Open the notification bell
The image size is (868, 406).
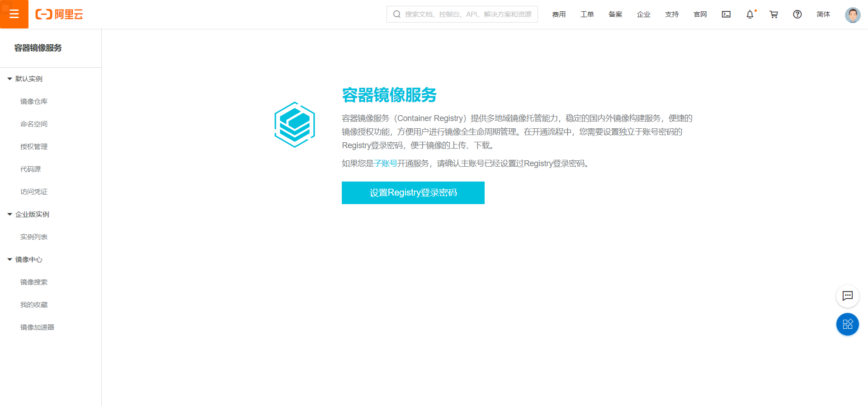[750, 14]
